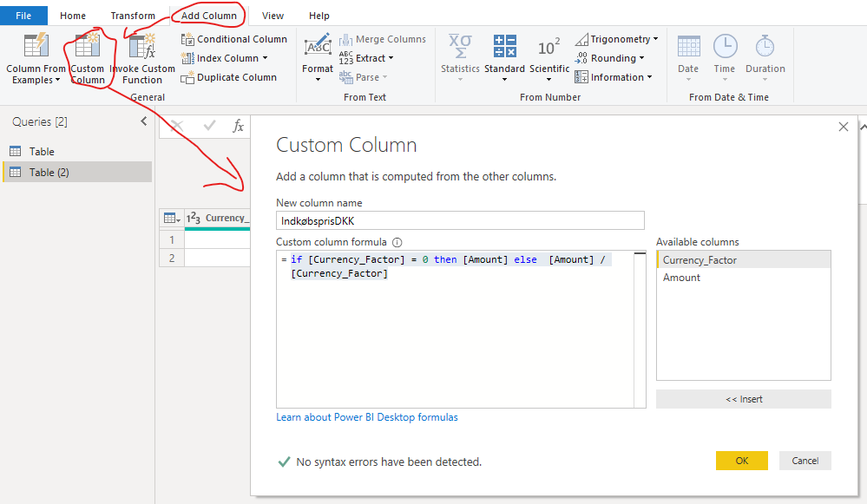The height and width of the screenshot is (504, 867).
Task: Expand Index Column dropdown arrow
Action: [x=265, y=58]
